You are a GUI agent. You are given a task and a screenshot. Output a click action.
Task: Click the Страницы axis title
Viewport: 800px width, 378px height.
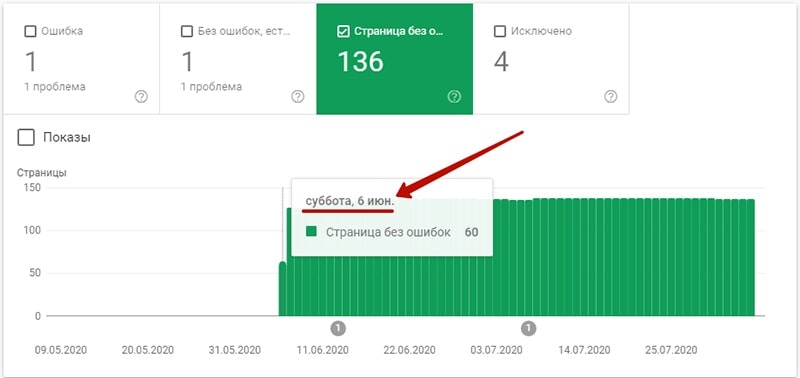tap(41, 173)
